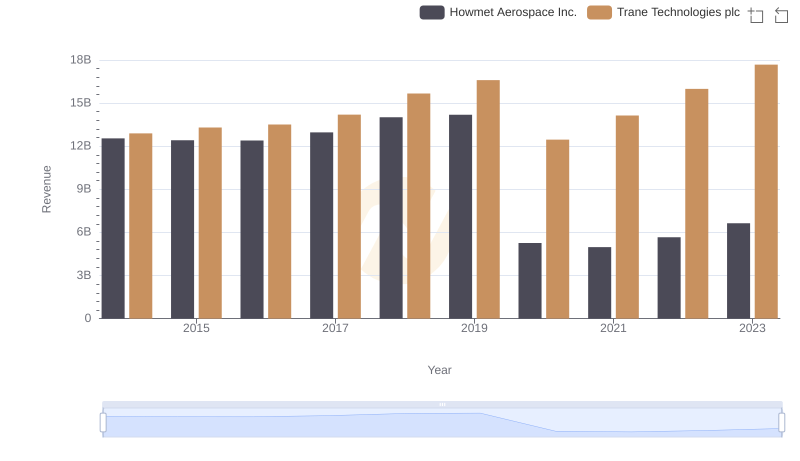Viewport: 800px width, 461px height.
Task: Click the Year x-axis title
Action: (439, 370)
